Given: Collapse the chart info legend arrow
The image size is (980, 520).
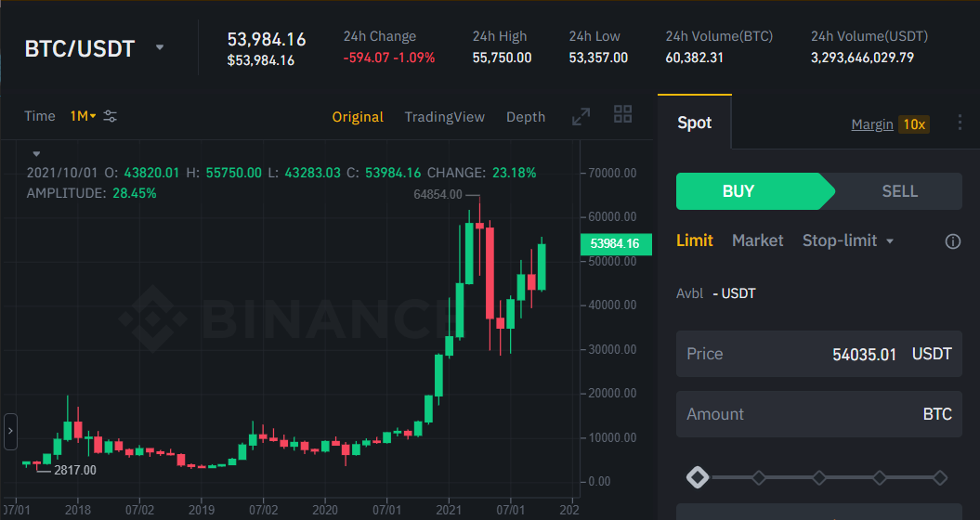Looking at the screenshot, I should pos(36,154).
